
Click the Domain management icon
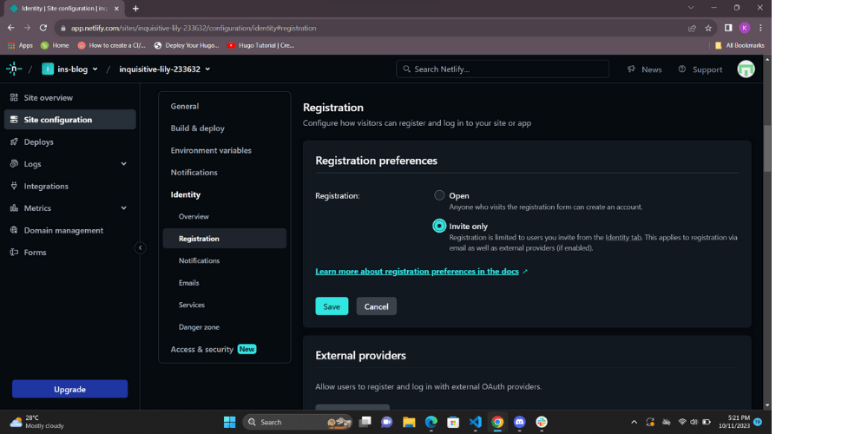click(14, 230)
